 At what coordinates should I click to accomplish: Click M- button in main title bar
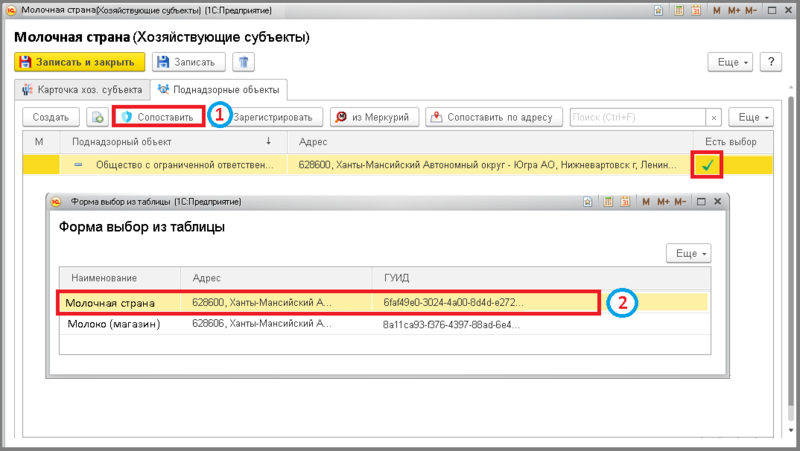click(751, 10)
